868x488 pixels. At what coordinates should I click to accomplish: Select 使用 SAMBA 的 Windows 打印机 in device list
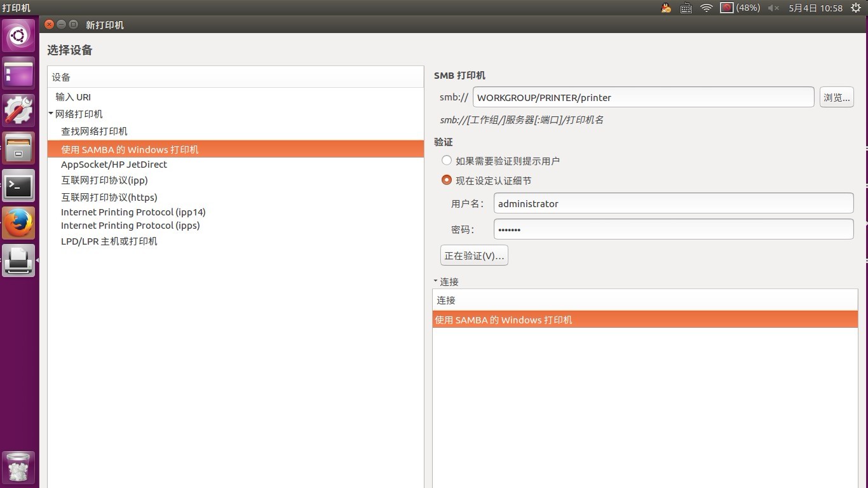[236, 149]
